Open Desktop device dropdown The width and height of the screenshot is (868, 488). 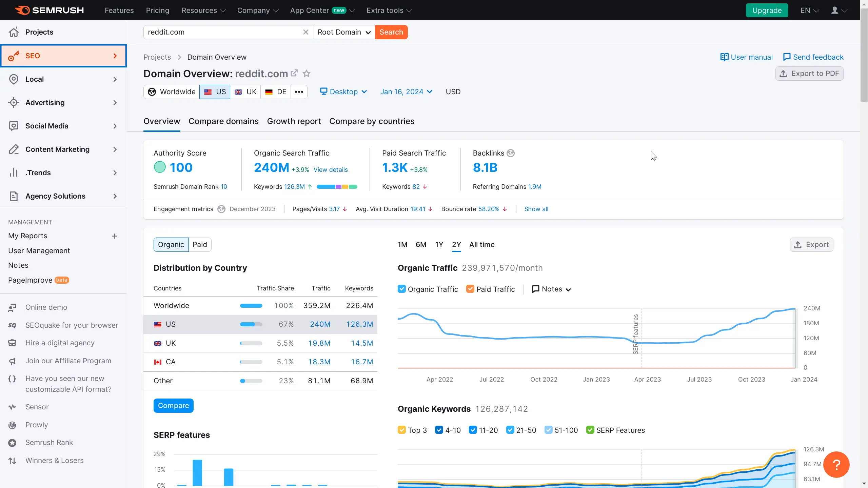(343, 92)
